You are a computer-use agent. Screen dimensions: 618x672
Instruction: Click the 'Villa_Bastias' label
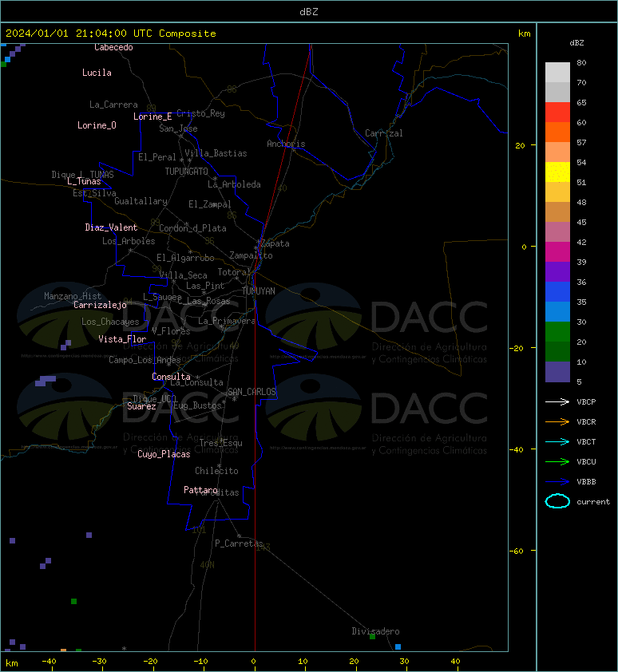[216, 153]
